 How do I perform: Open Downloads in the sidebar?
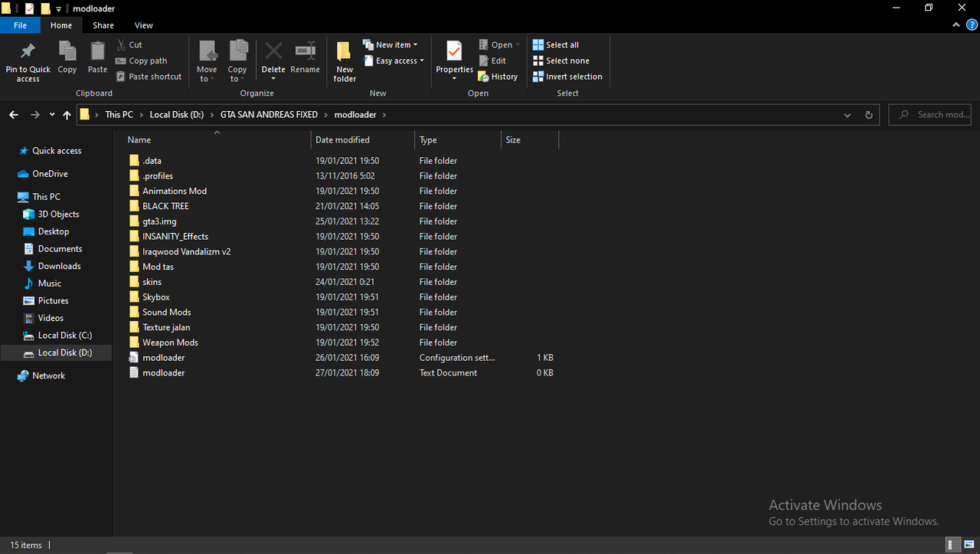59,266
